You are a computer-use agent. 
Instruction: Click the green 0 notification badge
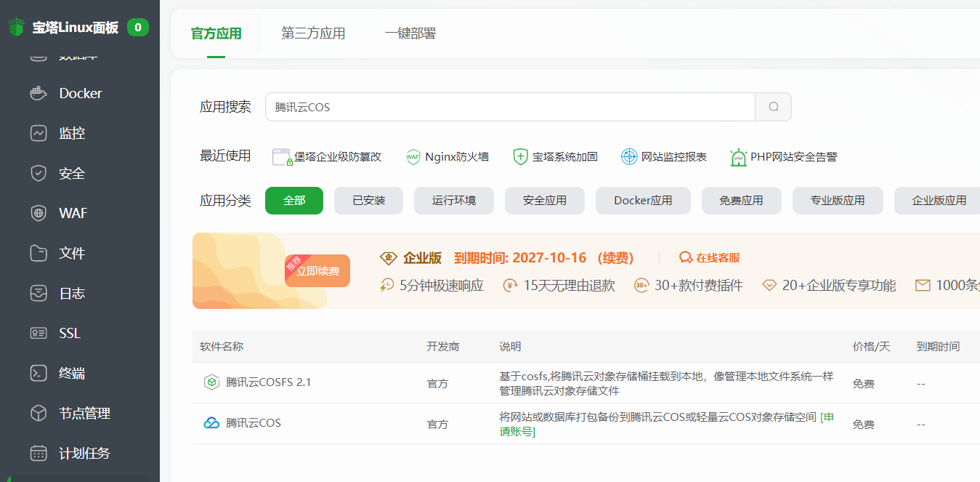(x=138, y=28)
